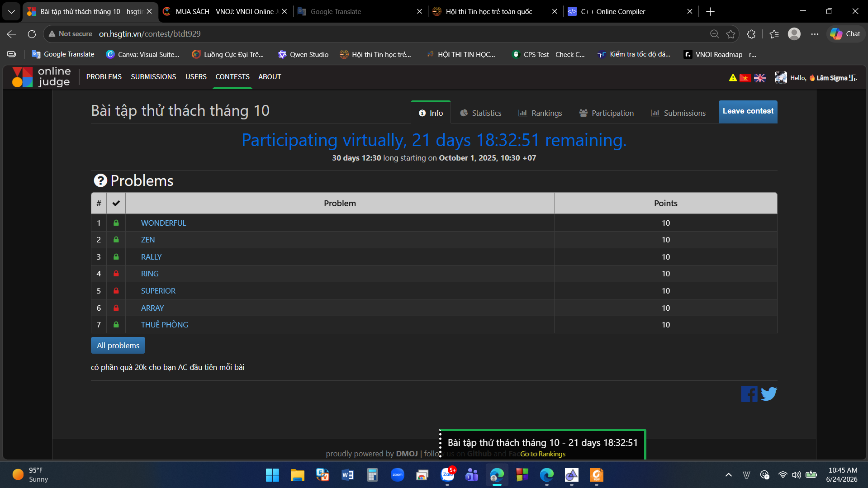Screen dimensions: 868x488
Task: Open USERS in navigation bar
Action: [196, 77]
